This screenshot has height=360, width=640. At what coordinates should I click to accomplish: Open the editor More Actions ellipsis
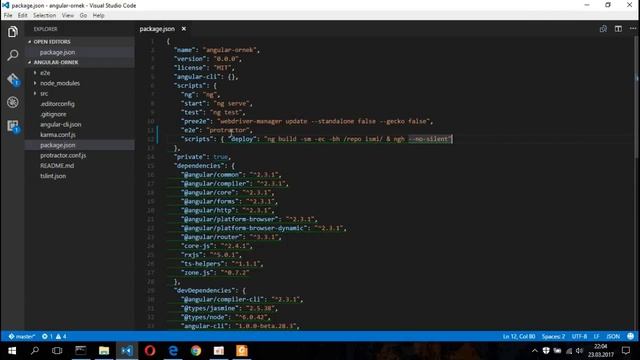pyautogui.click(x=633, y=29)
